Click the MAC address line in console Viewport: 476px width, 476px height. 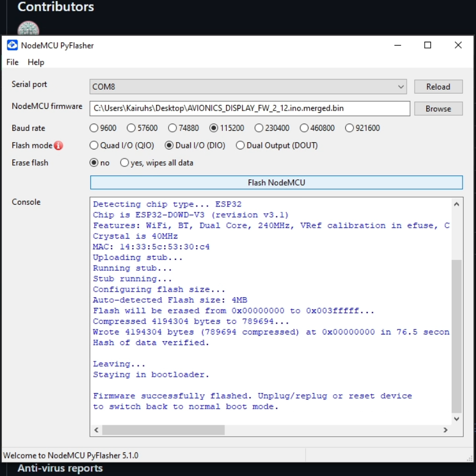[151, 247]
